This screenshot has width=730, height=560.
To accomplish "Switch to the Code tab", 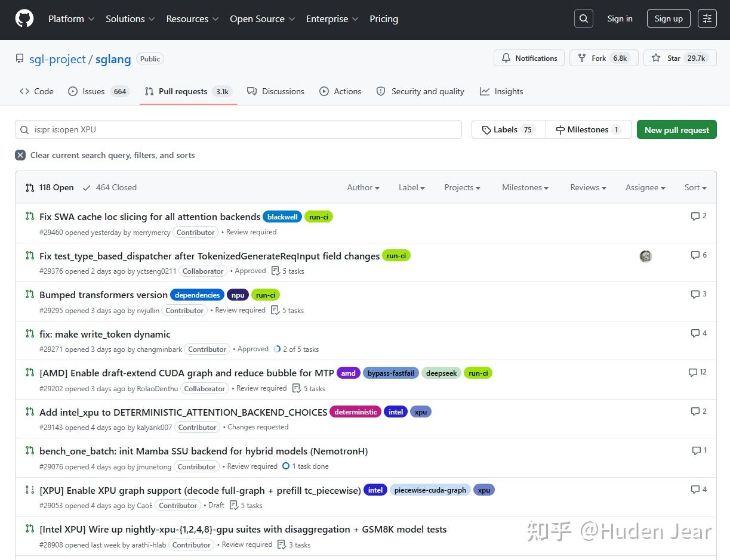I will pyautogui.click(x=36, y=91).
